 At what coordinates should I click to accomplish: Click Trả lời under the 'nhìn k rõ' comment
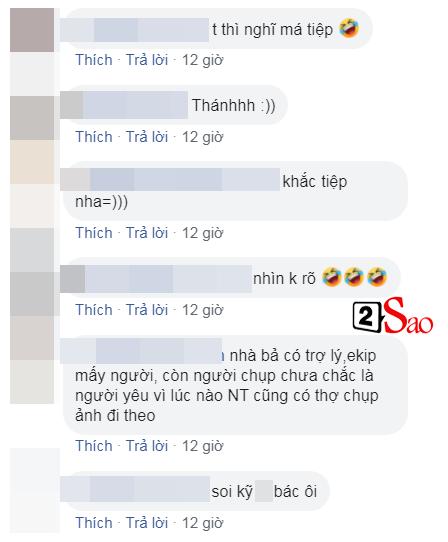147,310
